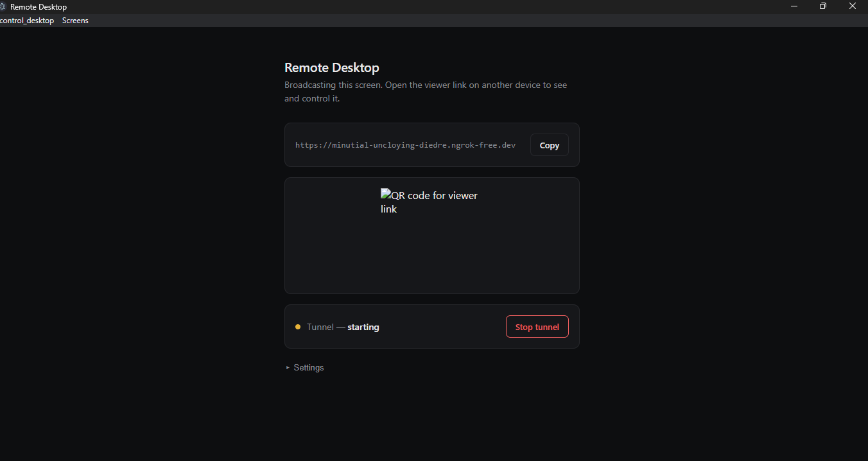
Task: Open the control_desktop menu
Action: click(x=27, y=21)
